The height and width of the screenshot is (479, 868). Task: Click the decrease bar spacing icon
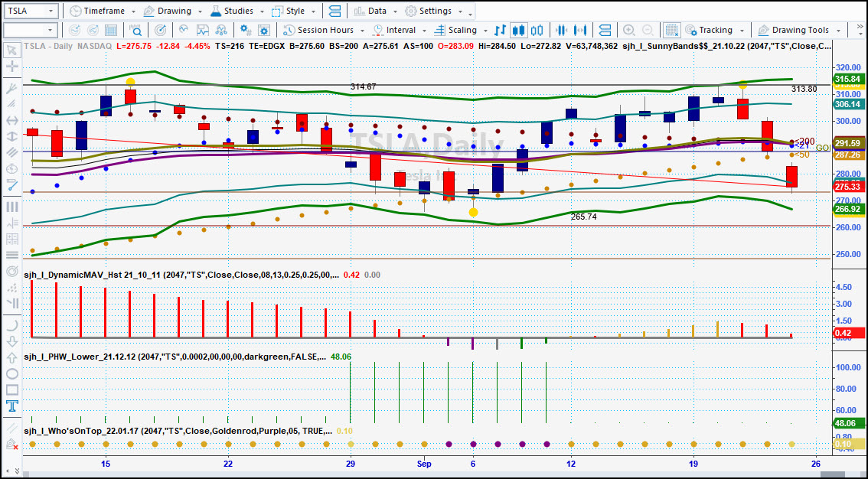561,30
